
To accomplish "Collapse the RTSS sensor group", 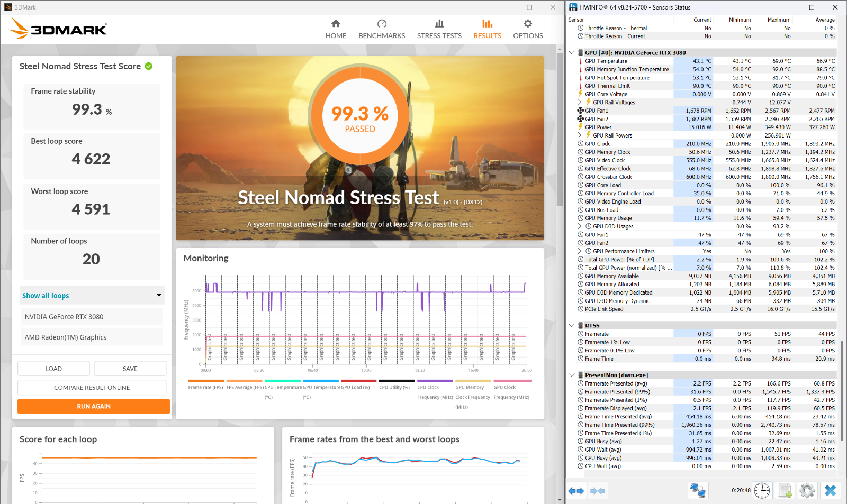I will point(572,326).
